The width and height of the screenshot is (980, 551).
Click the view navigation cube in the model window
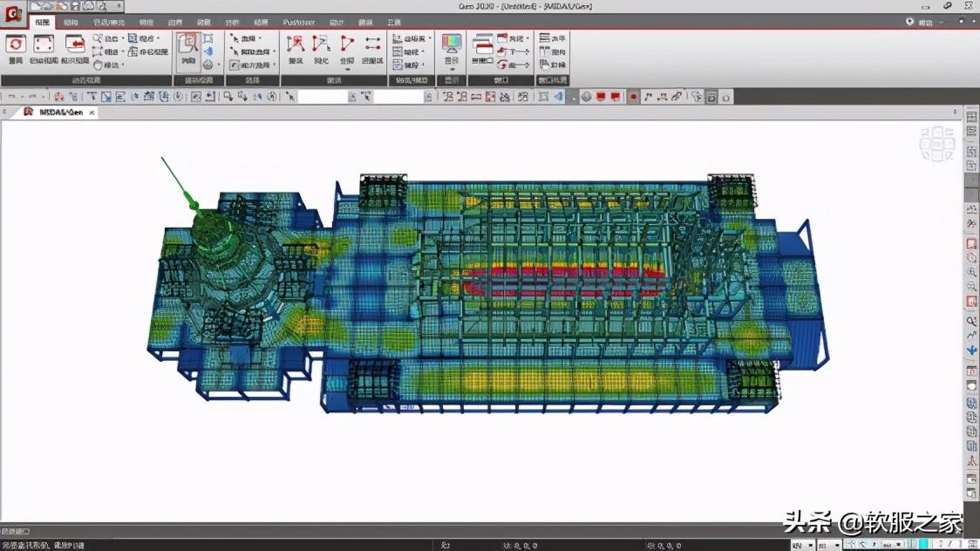(x=937, y=143)
